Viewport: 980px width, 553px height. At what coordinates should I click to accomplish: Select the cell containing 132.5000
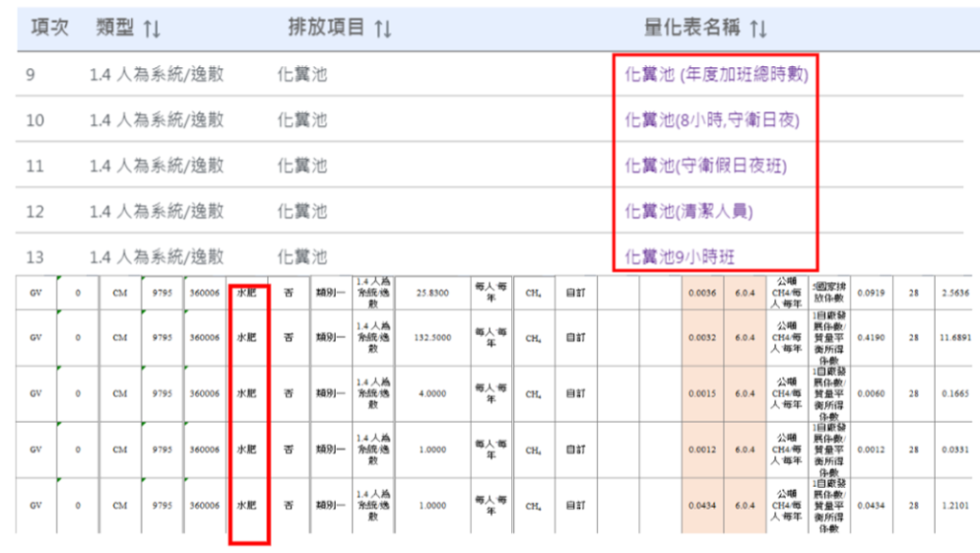(x=434, y=337)
